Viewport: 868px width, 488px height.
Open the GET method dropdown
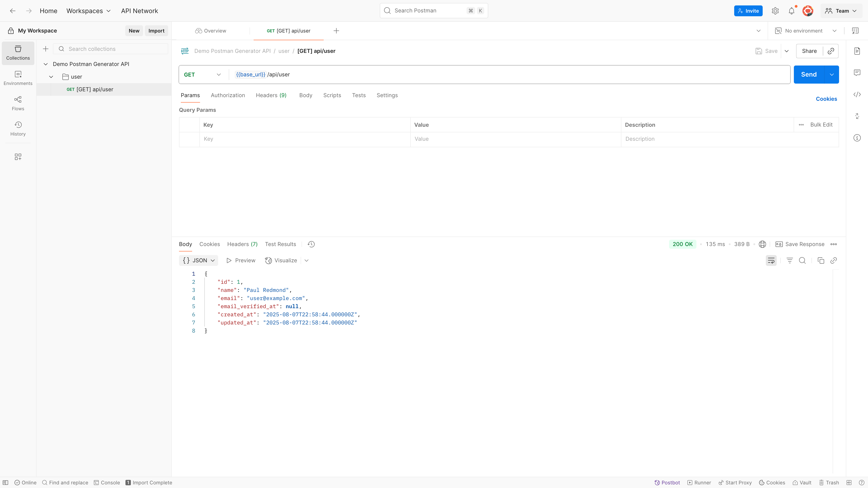(202, 74)
